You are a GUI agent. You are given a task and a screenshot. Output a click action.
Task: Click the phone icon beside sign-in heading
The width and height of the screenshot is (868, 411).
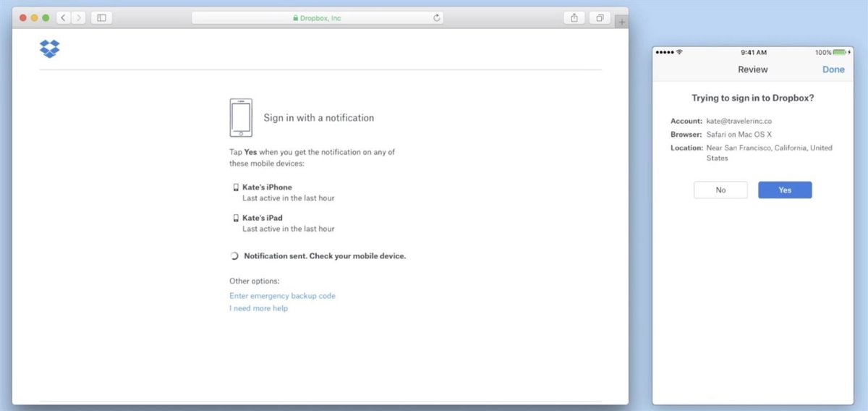[x=241, y=117]
